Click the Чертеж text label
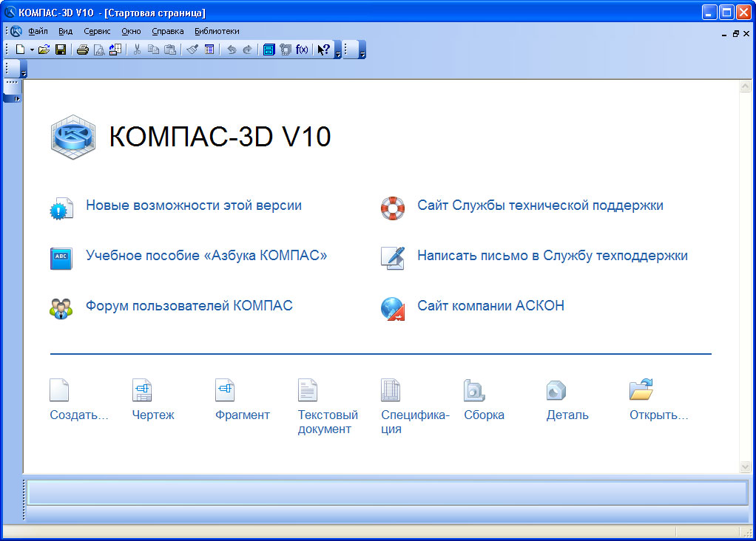The width and height of the screenshot is (756, 541). pos(153,415)
